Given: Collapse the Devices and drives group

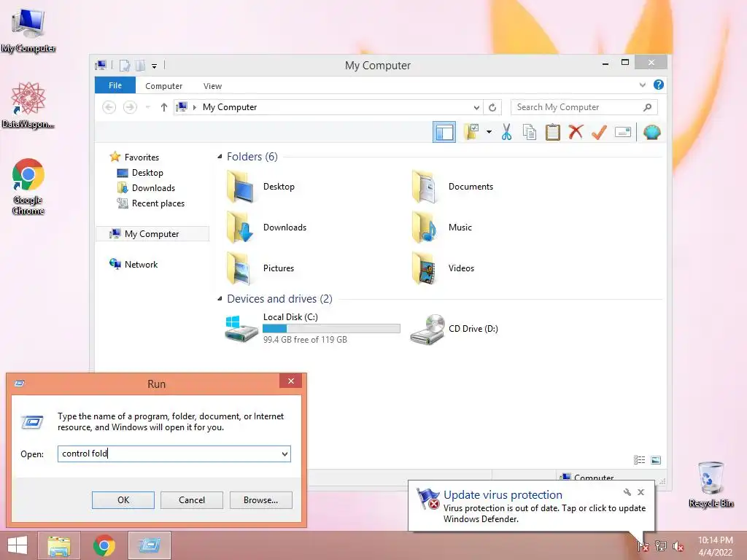Looking at the screenshot, I should 220,298.
